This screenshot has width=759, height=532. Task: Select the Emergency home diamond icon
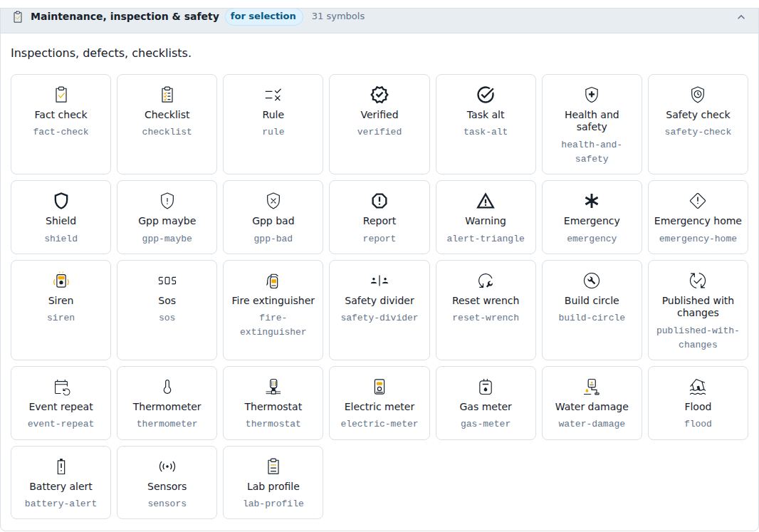(x=698, y=200)
